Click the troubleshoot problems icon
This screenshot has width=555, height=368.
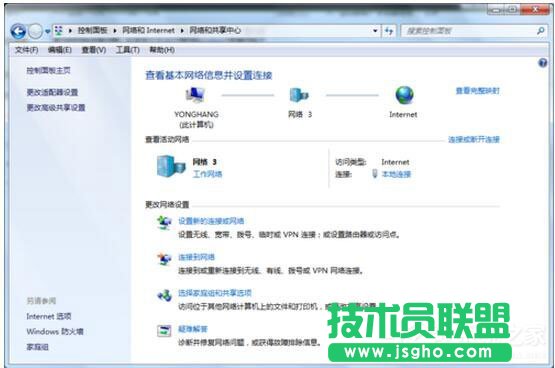tap(164, 331)
